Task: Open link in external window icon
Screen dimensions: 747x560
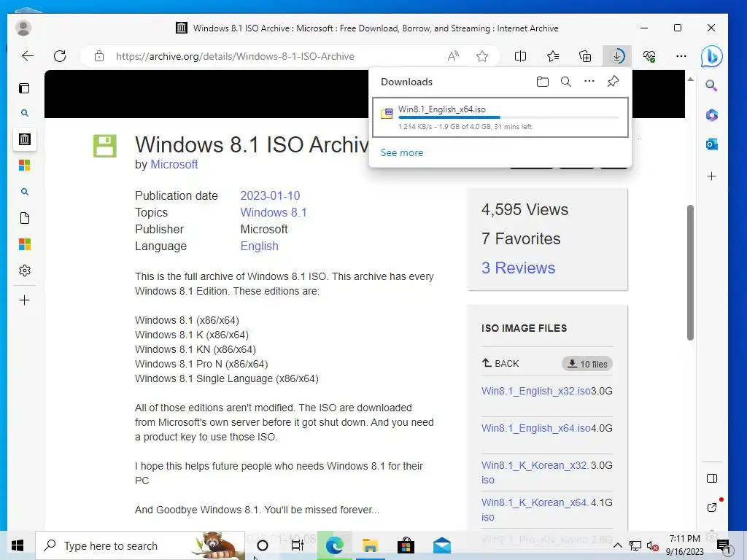Action: (712, 507)
